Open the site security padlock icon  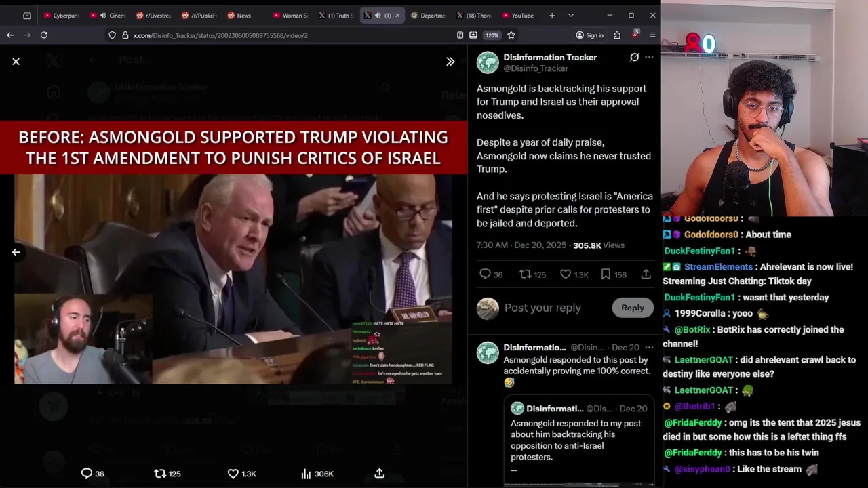(x=125, y=35)
